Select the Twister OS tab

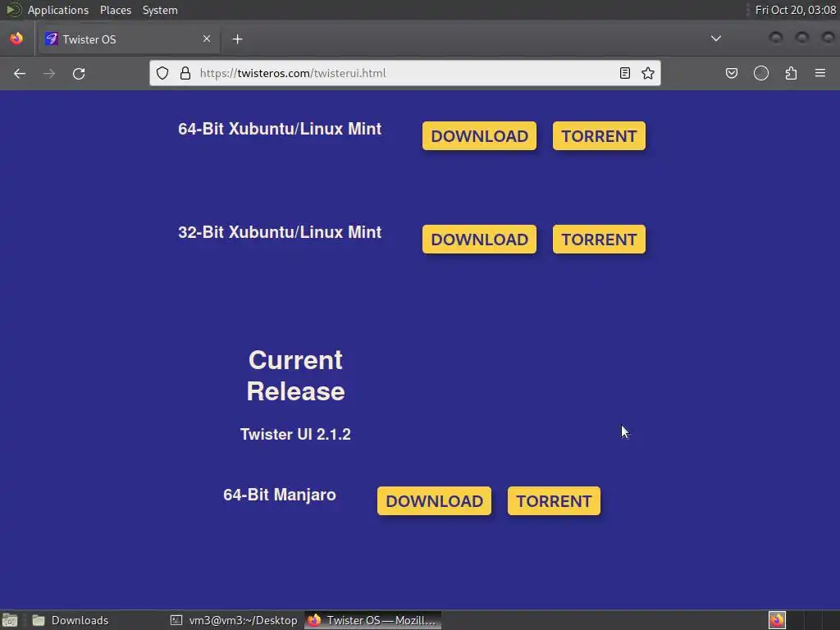pos(129,39)
